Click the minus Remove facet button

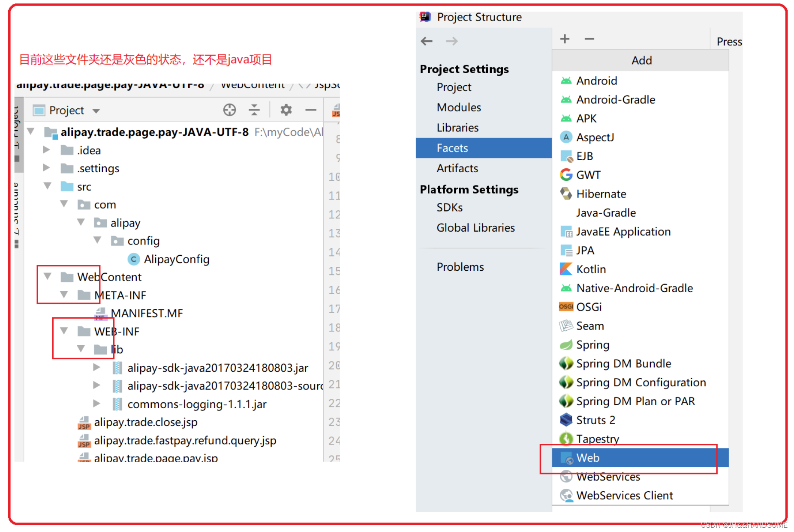tap(589, 39)
